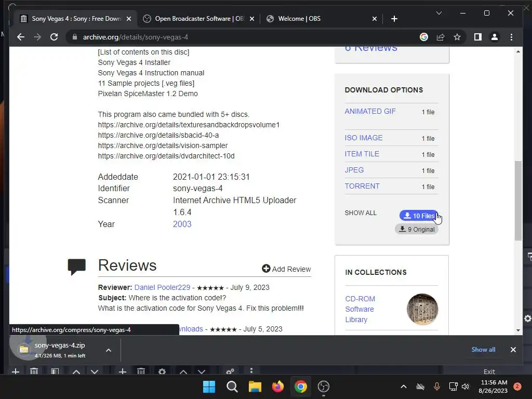Image resolution: width=532 pixels, height=399 pixels.
Task: Click the dvdarchitect-10d URL text
Action: (x=166, y=156)
